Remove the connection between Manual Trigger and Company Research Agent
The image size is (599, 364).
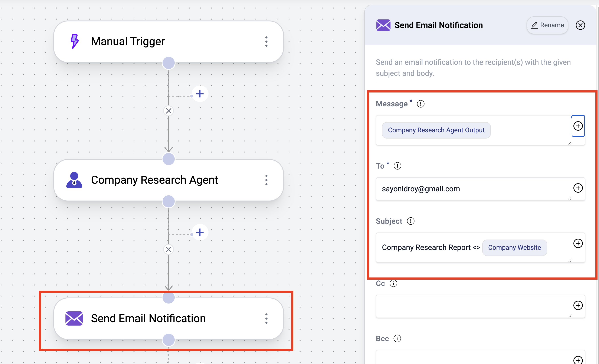(x=168, y=111)
